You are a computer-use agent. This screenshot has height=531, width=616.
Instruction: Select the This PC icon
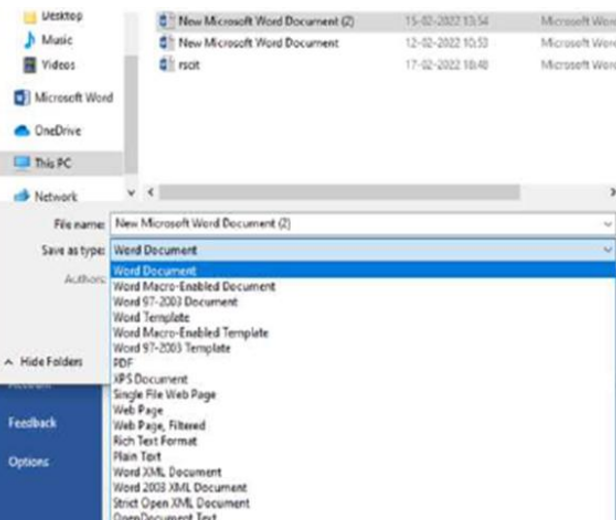tap(21, 163)
